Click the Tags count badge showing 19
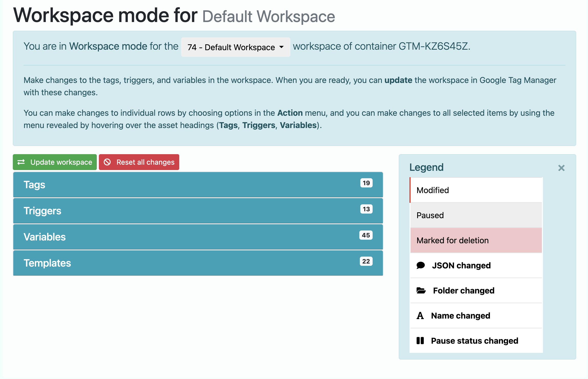This screenshot has height=379, width=588. [x=366, y=183]
